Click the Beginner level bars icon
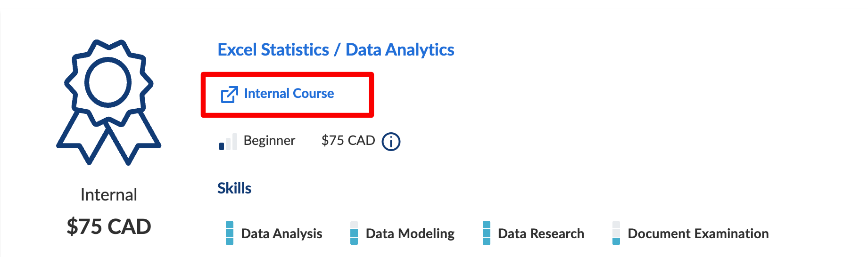Image resolution: width=868 pixels, height=257 pixels. coord(228,142)
